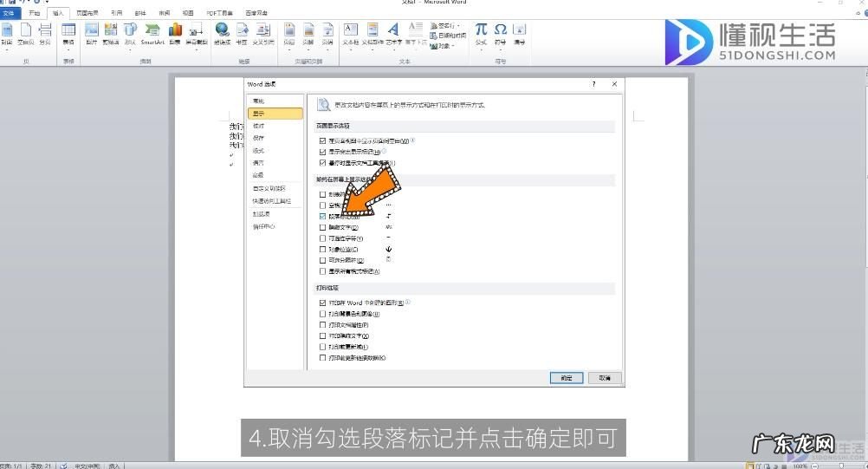The width and height of the screenshot is (868, 469).
Task: Click 日期和时间 (Date and Time) in ribbon
Action: click(447, 36)
